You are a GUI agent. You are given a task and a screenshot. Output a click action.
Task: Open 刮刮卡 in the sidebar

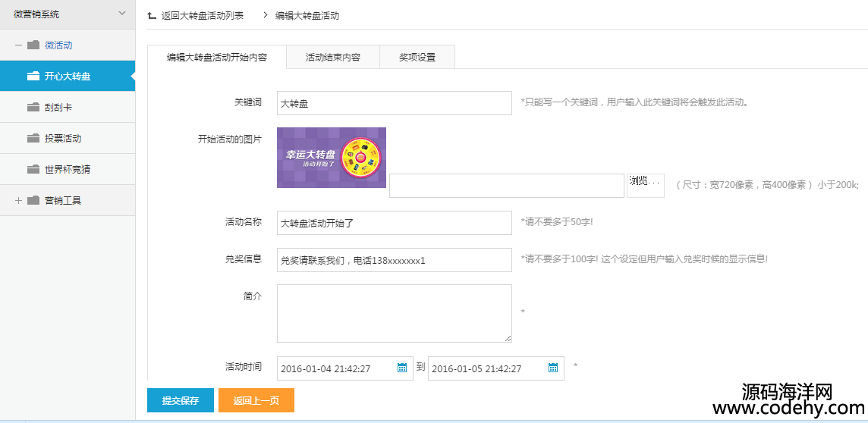[68, 108]
